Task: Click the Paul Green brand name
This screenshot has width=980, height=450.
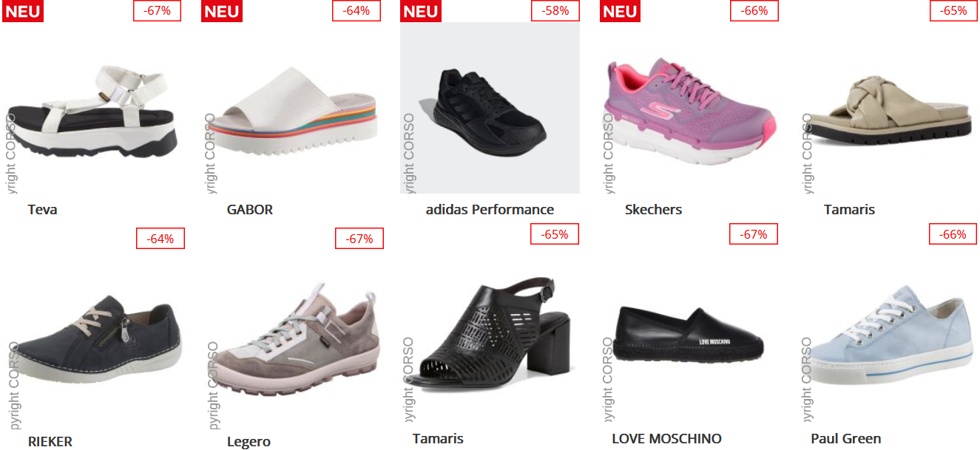Action: [x=846, y=438]
